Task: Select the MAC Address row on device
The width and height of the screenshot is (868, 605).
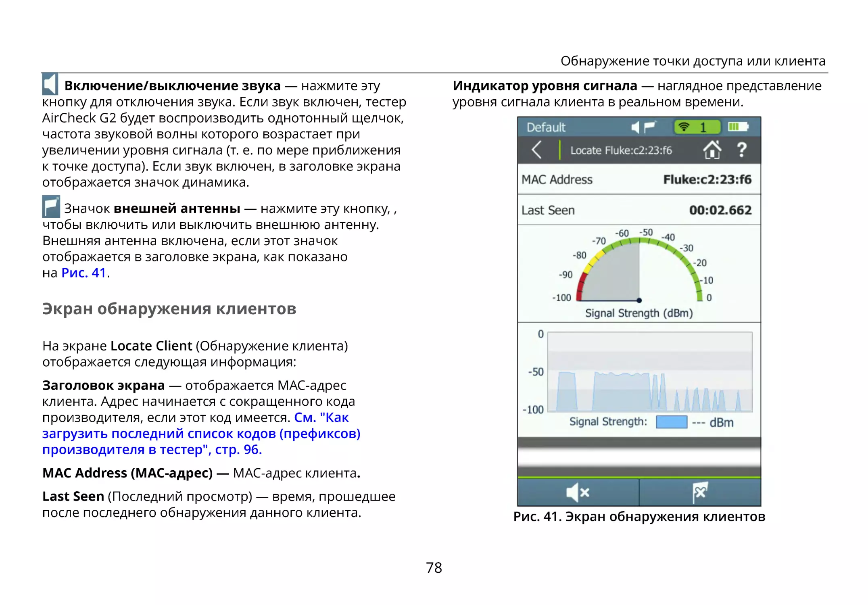Action: [x=639, y=179]
